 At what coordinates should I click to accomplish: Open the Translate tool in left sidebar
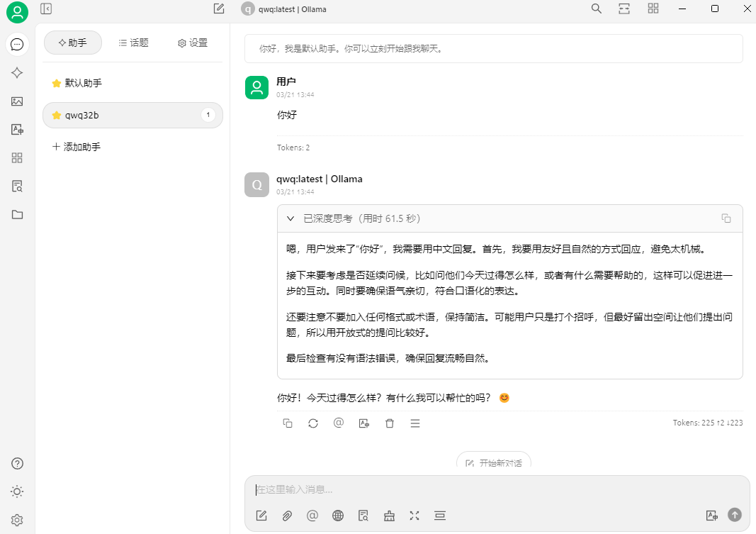17,130
